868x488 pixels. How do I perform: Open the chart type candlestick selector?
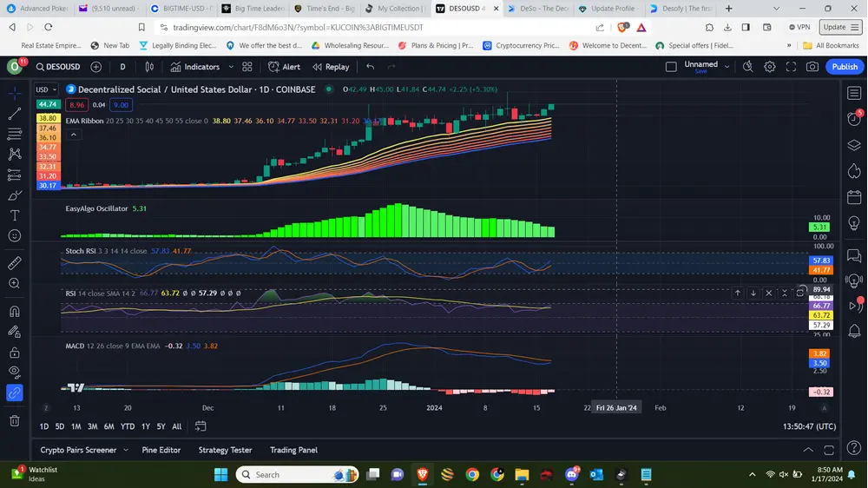pos(149,67)
